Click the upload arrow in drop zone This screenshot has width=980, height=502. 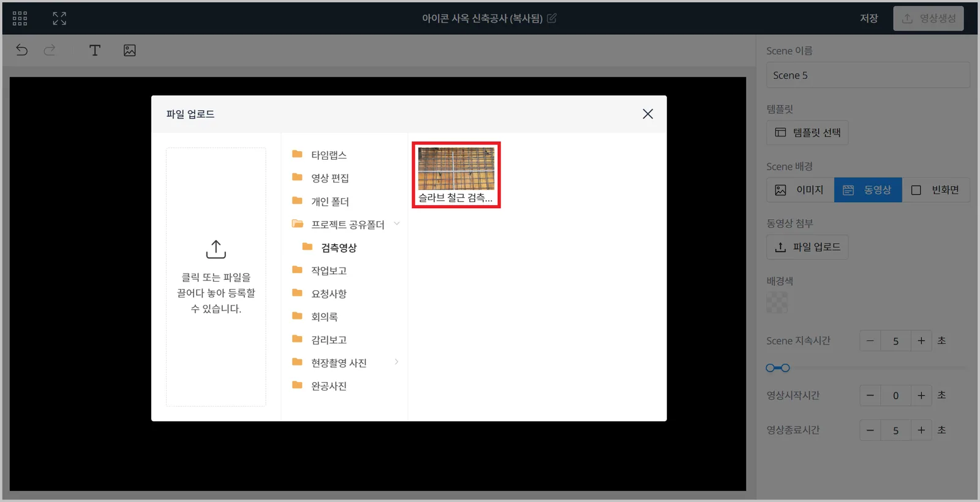[216, 249]
